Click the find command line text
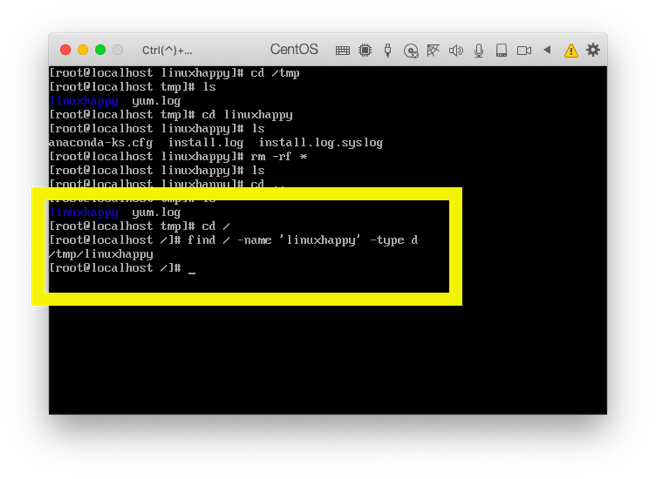656x479 pixels. (233, 241)
